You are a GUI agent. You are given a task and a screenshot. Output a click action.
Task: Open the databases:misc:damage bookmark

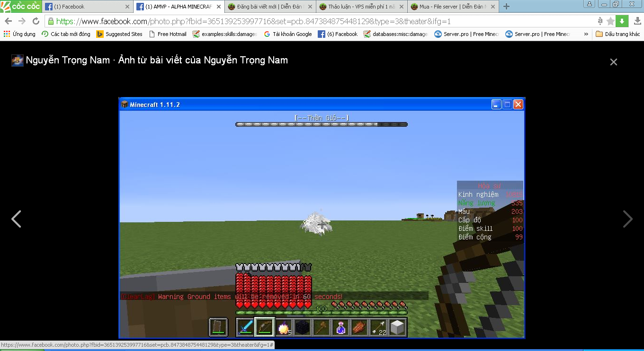pyautogui.click(x=396, y=34)
